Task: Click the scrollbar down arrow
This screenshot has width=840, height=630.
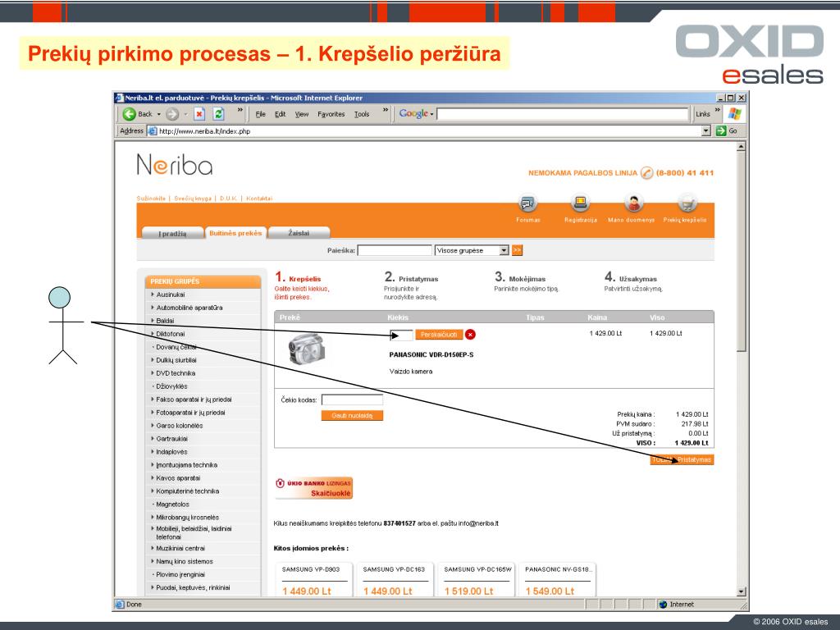Action: pos(741,591)
